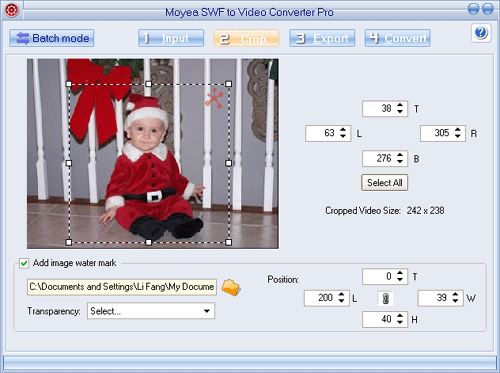Switch to Batch mode
This screenshot has height=373, width=500.
[x=52, y=38]
